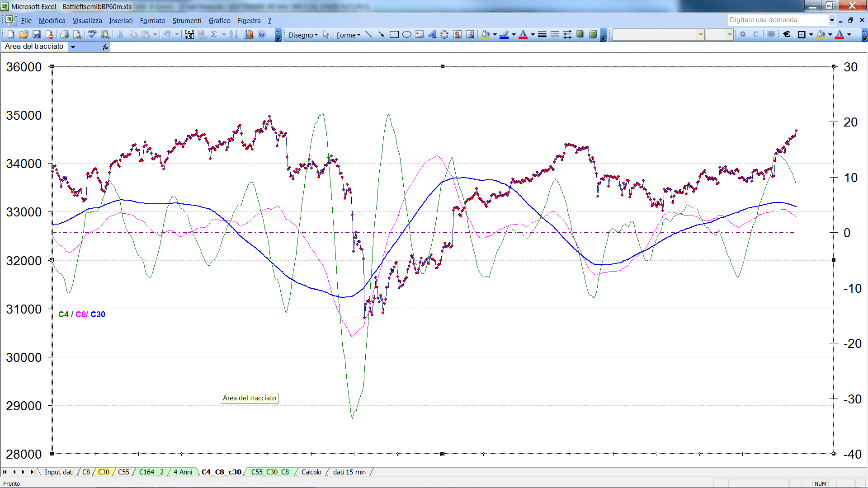Open the Modifica menu
This screenshot has height=488, width=868.
coord(52,20)
